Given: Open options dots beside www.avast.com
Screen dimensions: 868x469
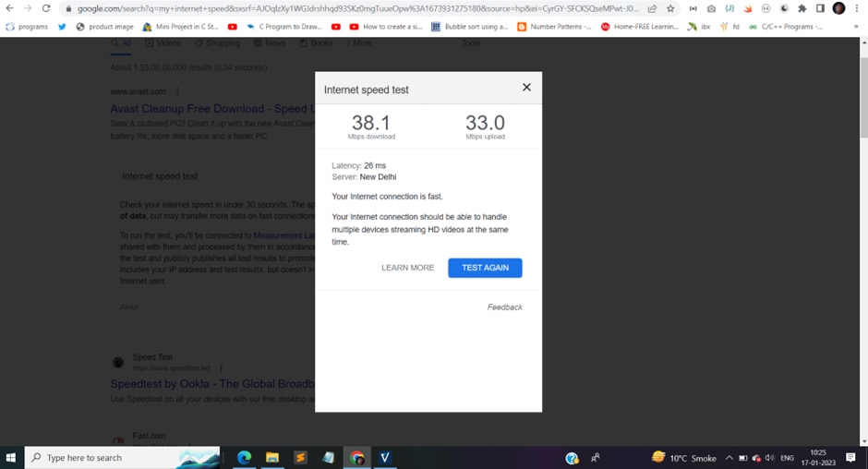Looking at the screenshot, I should tap(177, 91).
